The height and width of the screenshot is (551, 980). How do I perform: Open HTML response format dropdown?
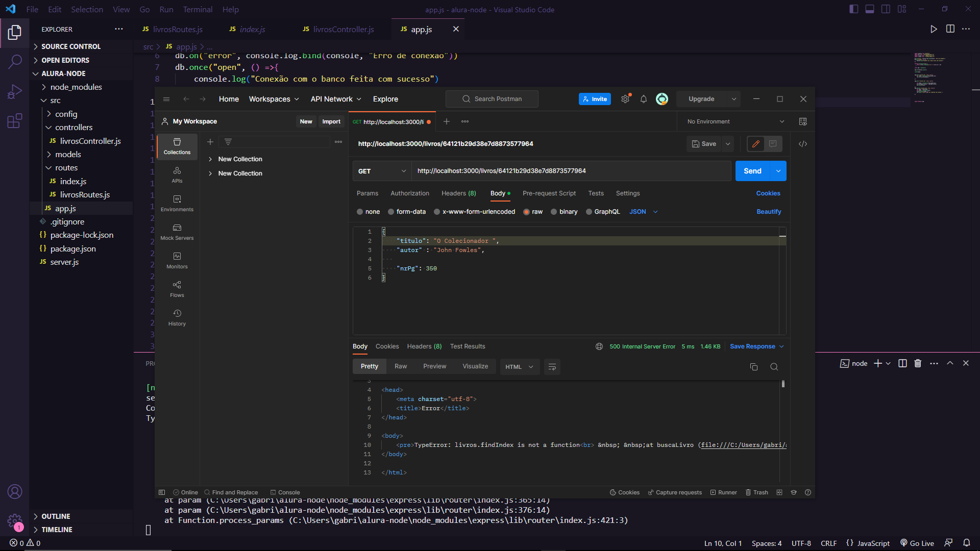pos(520,367)
